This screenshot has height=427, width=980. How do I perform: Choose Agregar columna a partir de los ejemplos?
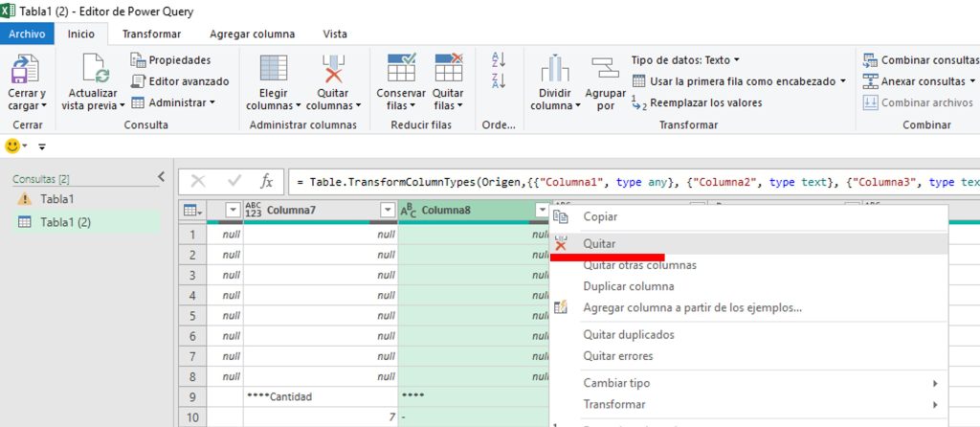coord(748,307)
